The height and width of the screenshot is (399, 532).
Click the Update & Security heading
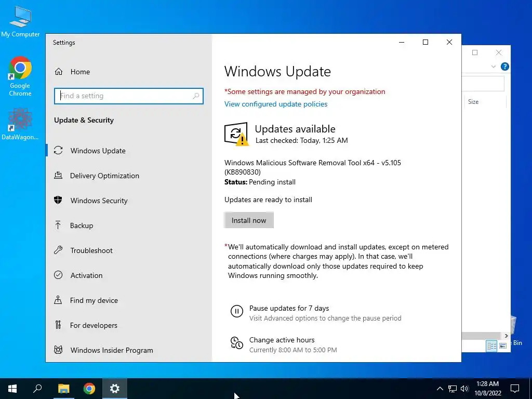(84, 120)
